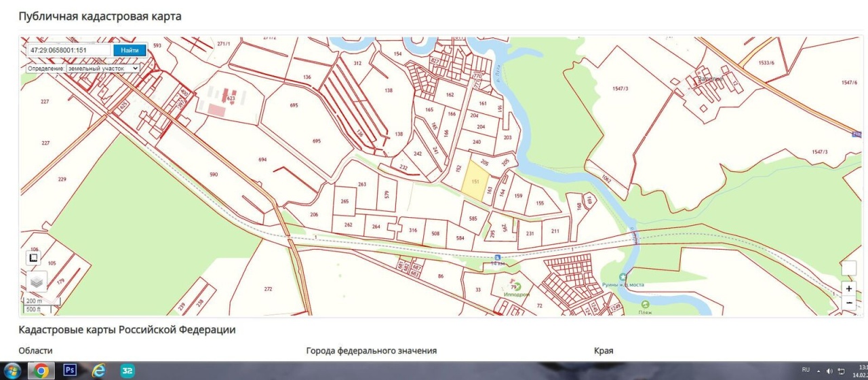Viewport: 868px width, 380px height.
Task: Open the Windows Start menu
Action: (13, 370)
